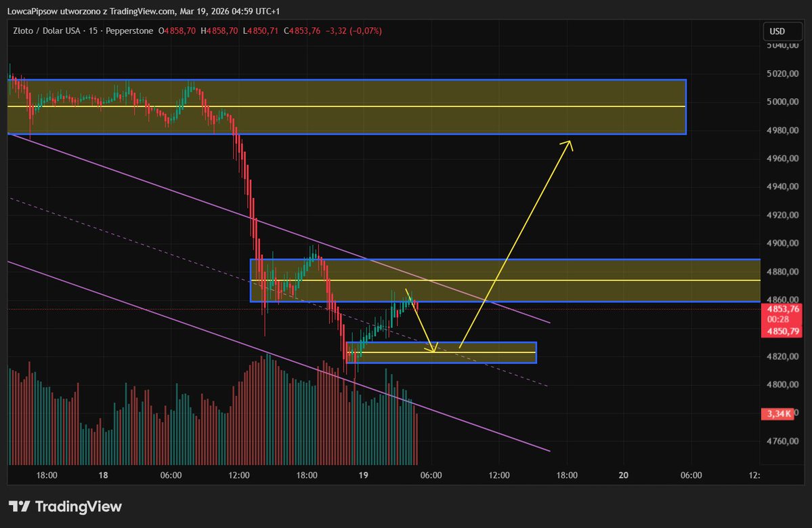Image resolution: width=812 pixels, height=528 pixels.
Task: Click the 4900,00 price axis label
Action: tap(782, 243)
